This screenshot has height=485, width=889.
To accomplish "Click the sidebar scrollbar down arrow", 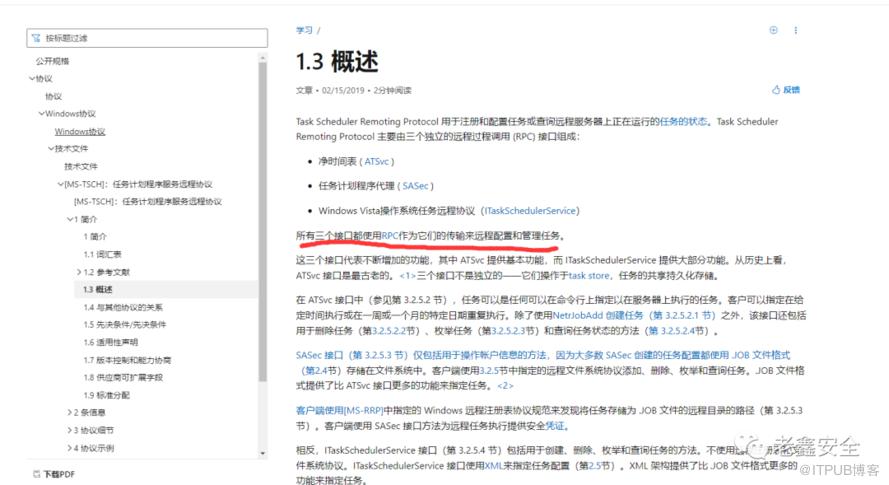I will coord(263,453).
